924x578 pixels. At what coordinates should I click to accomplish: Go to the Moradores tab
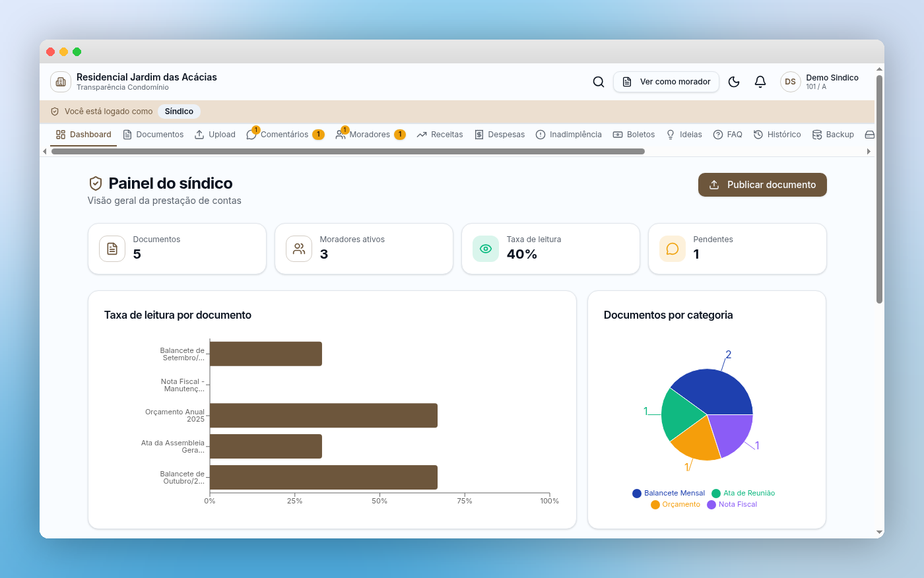(370, 135)
